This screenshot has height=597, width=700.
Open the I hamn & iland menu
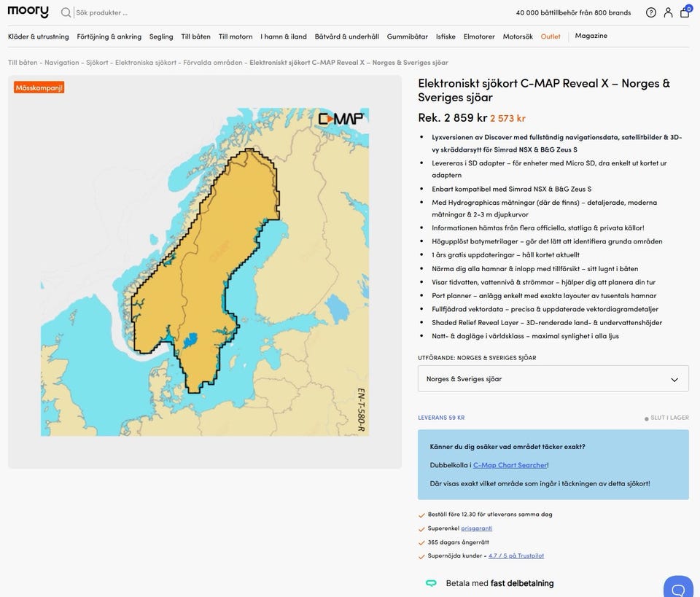coord(284,36)
